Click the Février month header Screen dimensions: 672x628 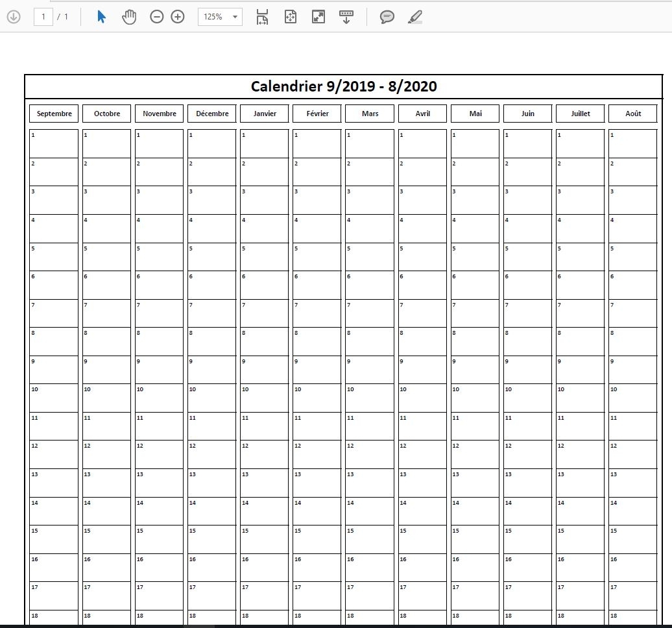click(x=317, y=114)
